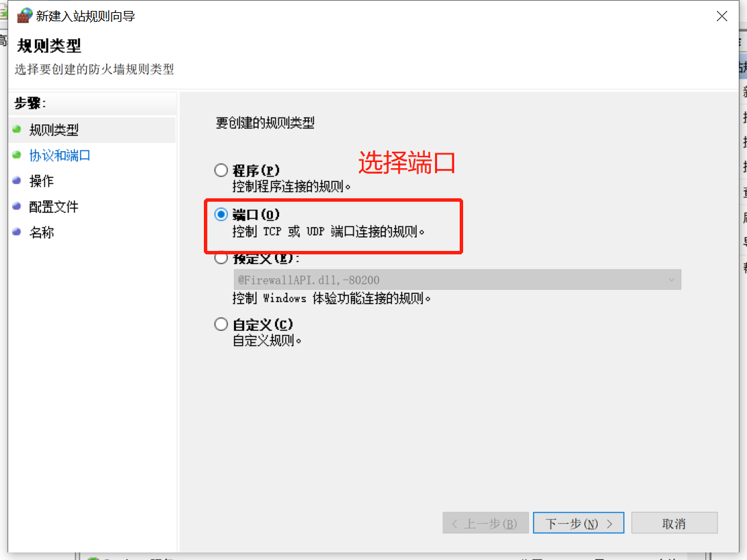This screenshot has width=747, height=560.
Task: Select the 自定义(C) radio button
Action: click(221, 324)
